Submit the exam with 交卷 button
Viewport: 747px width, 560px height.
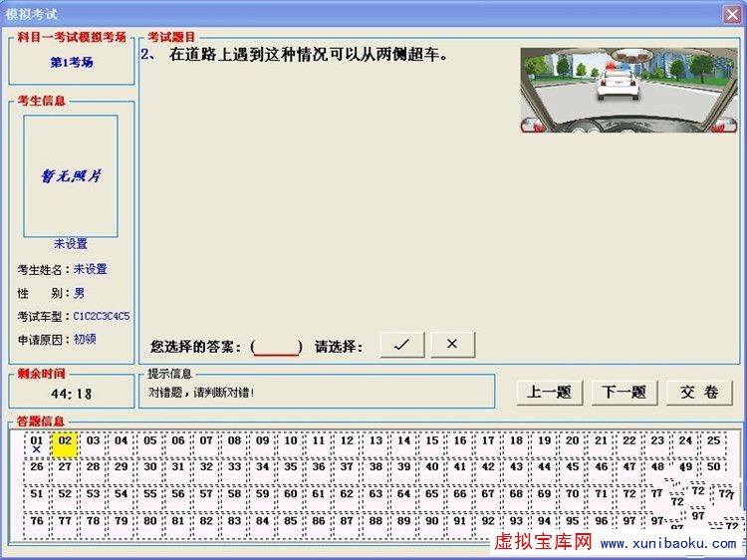pyautogui.click(x=699, y=392)
